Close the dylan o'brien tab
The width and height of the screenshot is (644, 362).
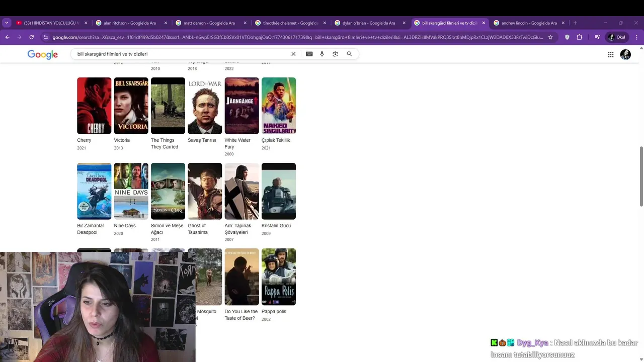point(404,23)
